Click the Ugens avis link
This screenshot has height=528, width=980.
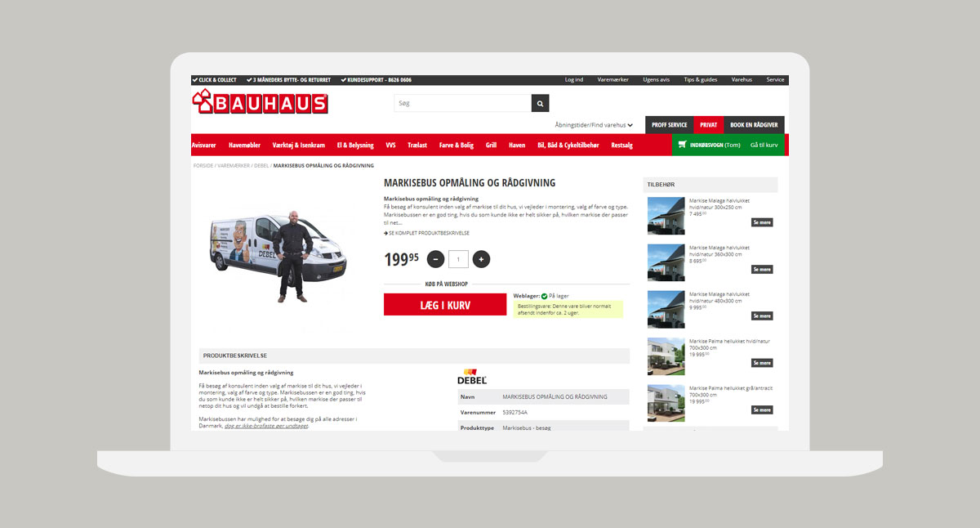(x=657, y=80)
